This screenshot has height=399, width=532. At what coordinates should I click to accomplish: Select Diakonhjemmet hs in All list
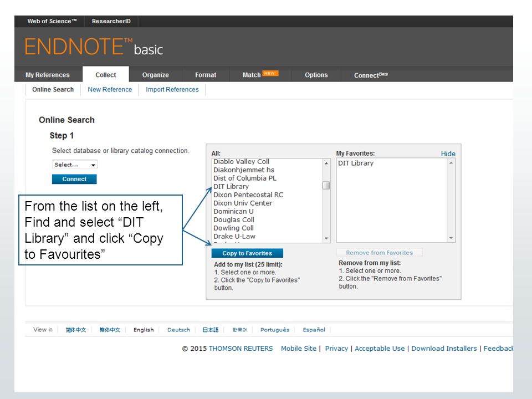(244, 170)
